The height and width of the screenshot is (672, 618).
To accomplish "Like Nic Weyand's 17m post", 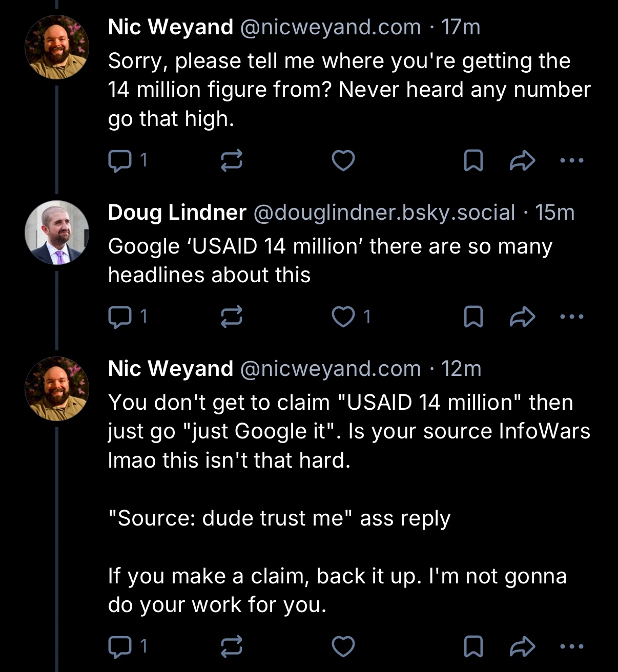I will [343, 161].
